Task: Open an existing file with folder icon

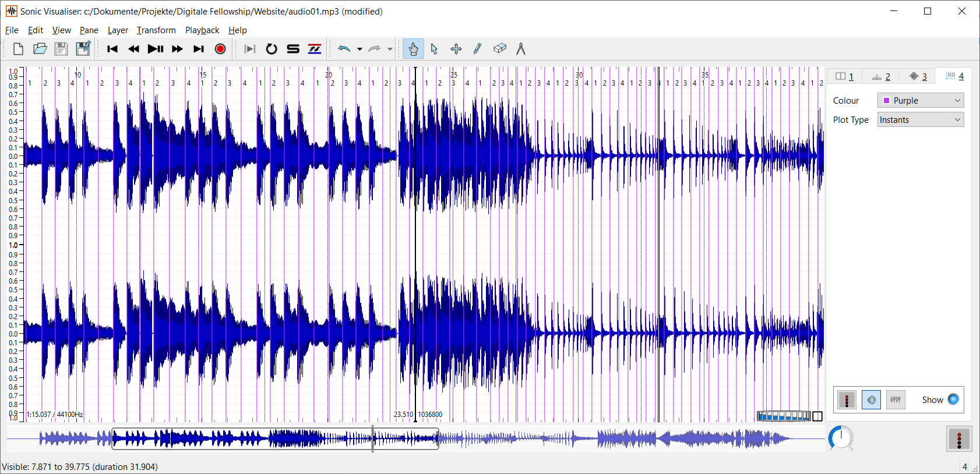Action: 40,49
